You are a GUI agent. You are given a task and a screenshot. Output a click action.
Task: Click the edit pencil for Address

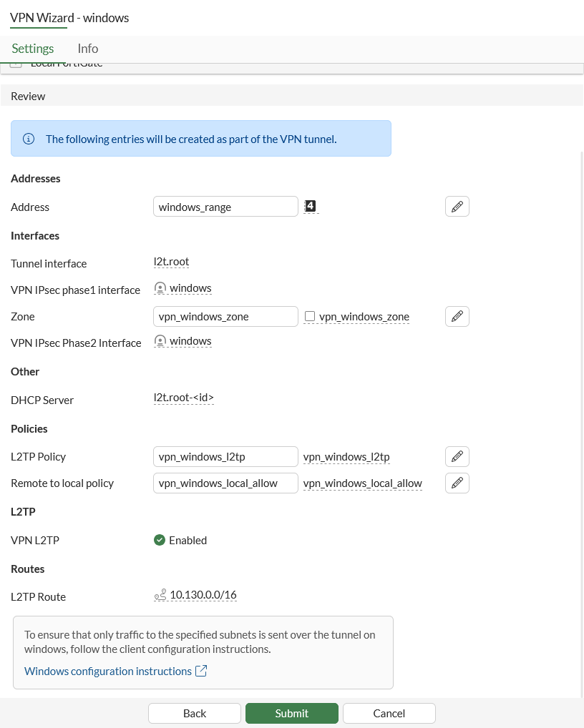point(457,207)
